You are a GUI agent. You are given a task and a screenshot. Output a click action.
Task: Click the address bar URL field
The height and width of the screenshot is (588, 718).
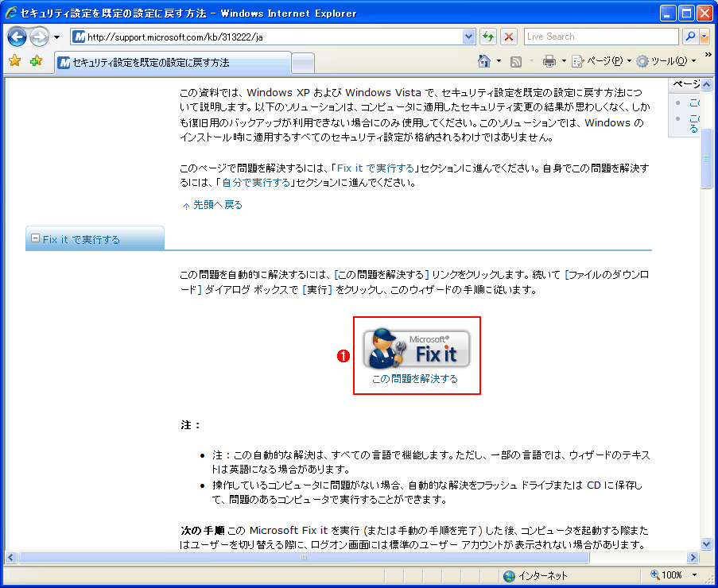click(274, 37)
